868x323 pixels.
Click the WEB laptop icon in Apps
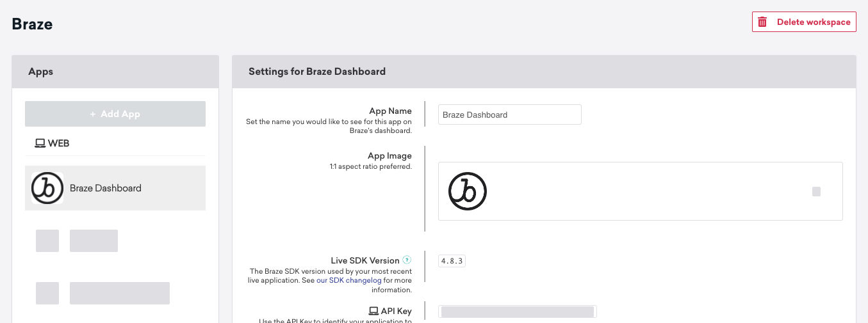coord(40,143)
